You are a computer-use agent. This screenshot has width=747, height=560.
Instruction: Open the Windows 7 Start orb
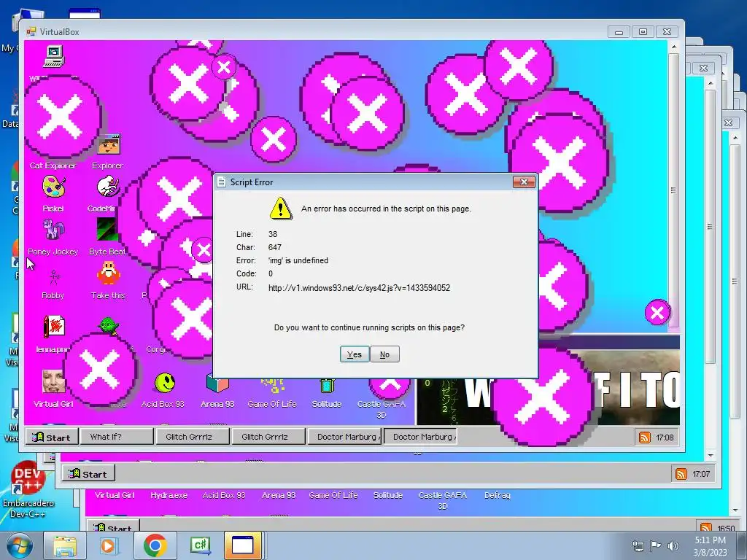tap(20, 545)
